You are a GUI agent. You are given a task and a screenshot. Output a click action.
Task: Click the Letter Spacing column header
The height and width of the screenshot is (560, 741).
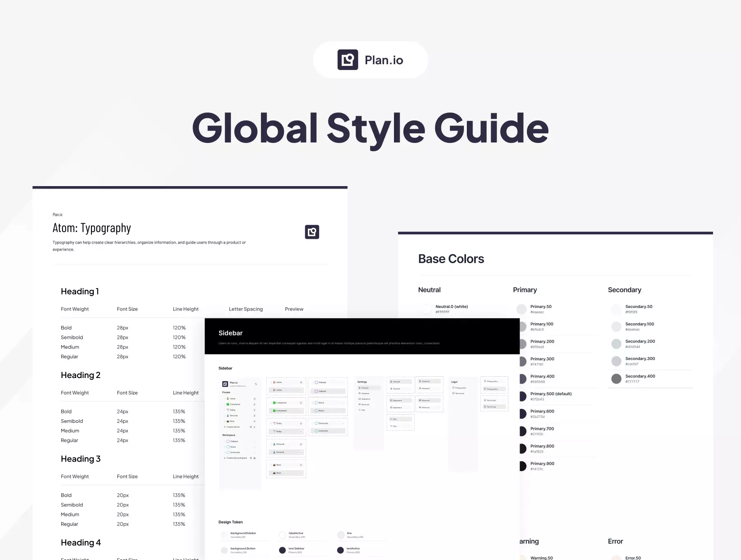[246, 309]
